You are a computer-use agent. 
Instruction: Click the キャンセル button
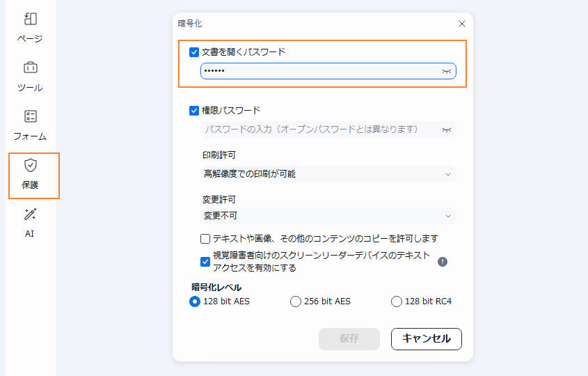[x=427, y=339]
